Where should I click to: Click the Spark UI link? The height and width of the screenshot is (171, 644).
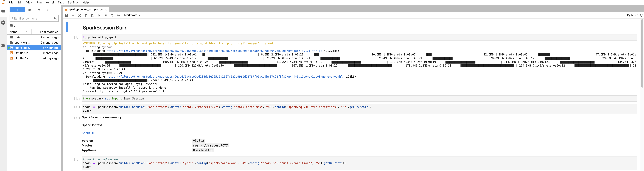(x=88, y=133)
